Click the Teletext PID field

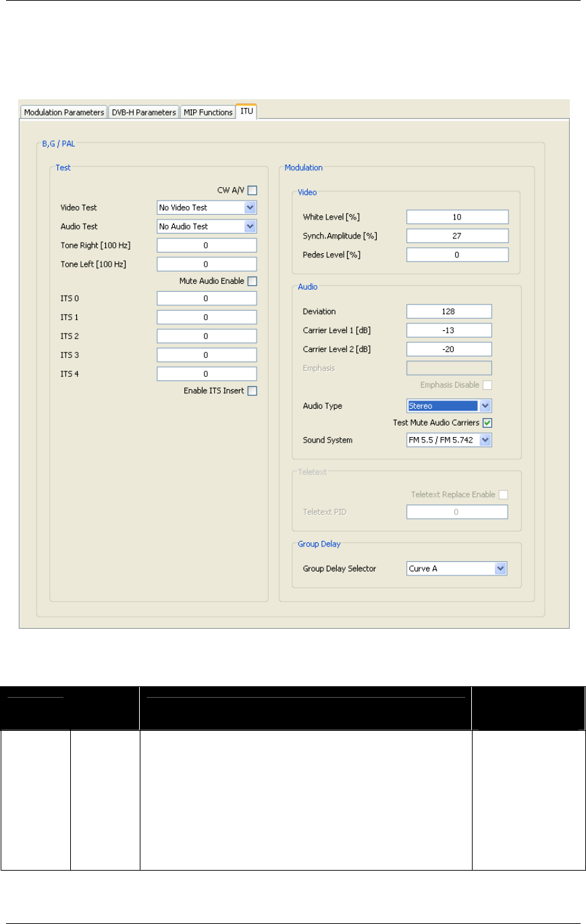point(457,513)
